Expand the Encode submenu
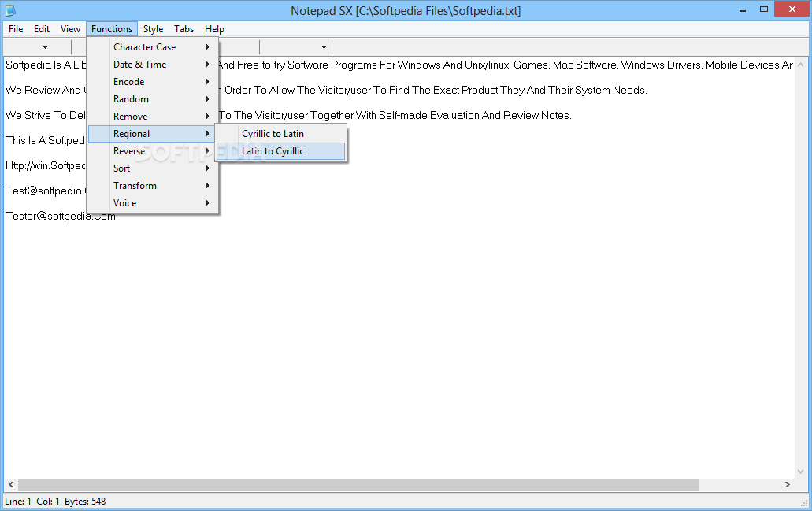This screenshot has width=812, height=511. pyautogui.click(x=153, y=82)
